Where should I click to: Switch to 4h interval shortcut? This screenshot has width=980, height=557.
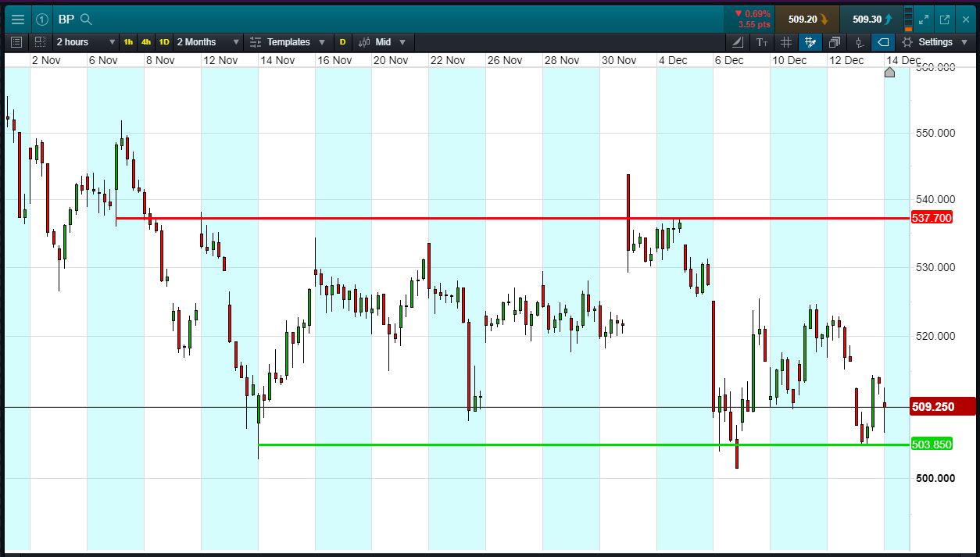tap(146, 42)
